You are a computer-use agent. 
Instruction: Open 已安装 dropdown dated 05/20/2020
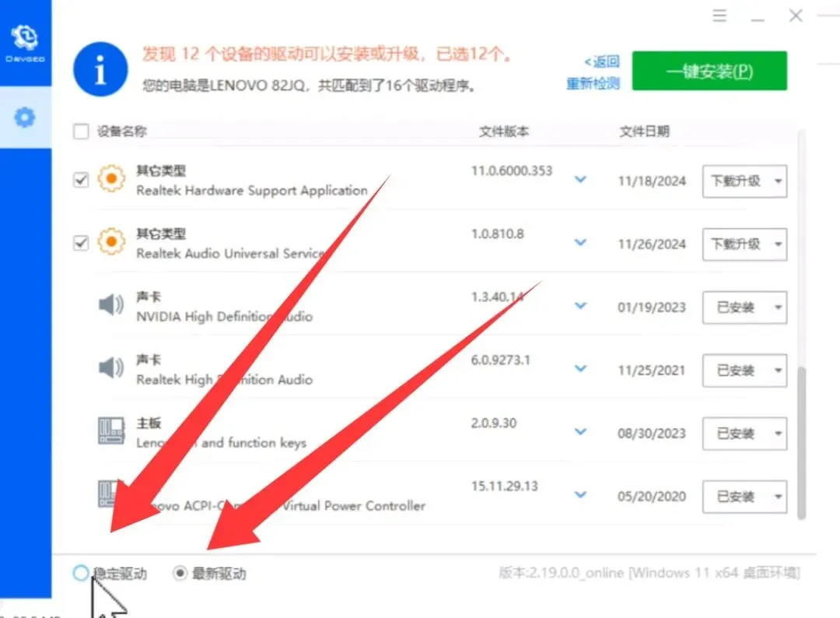point(744,497)
